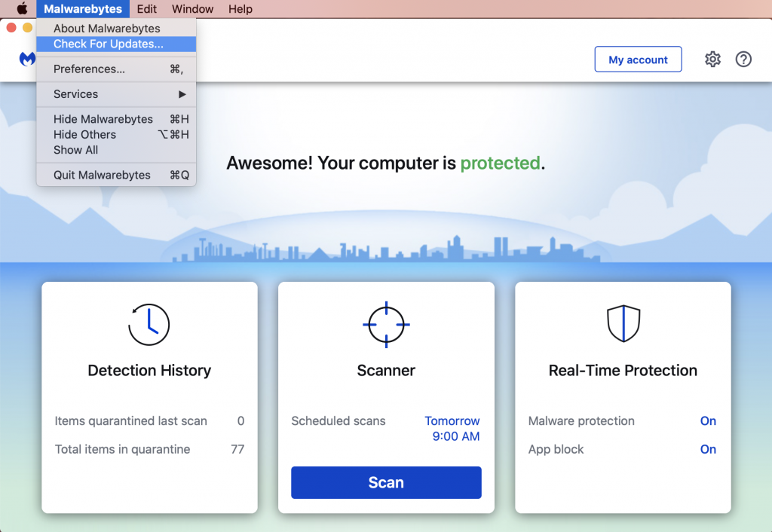Select About Malwarebytes
Image resolution: width=772 pixels, height=532 pixels.
[116, 29]
